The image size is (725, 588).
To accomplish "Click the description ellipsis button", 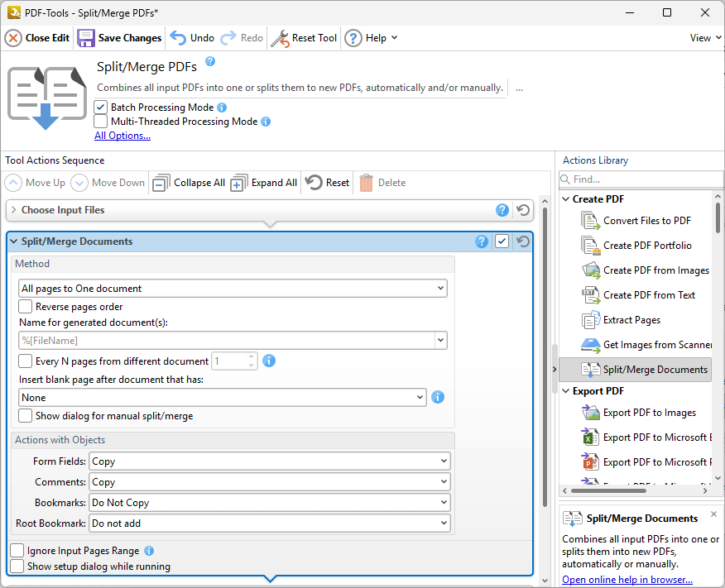I will [x=519, y=88].
